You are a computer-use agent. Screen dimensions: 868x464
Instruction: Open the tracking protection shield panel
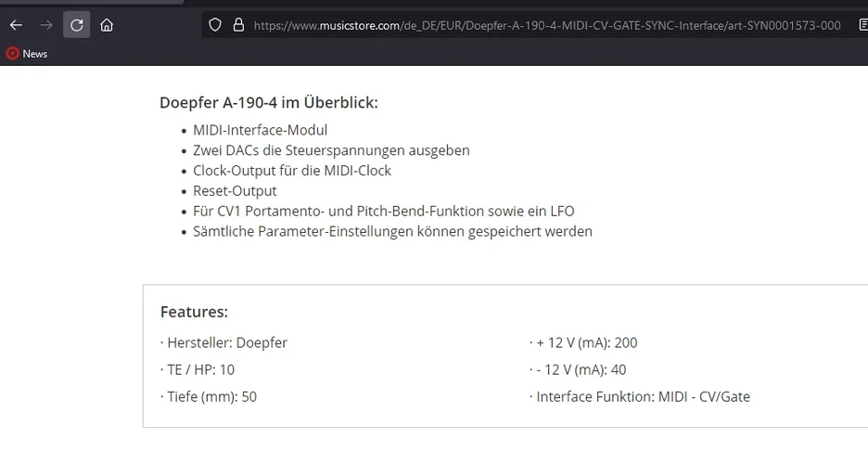tap(215, 25)
